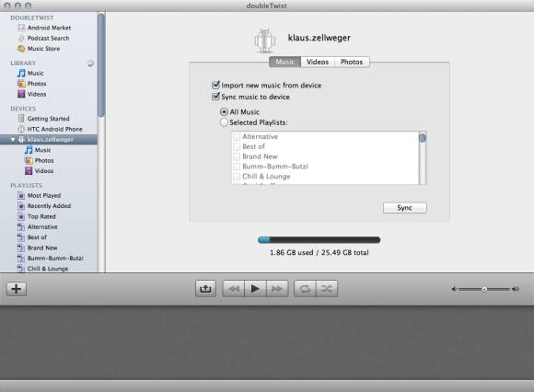Switch to the Videos tab
This screenshot has width=534, height=392.
[318, 62]
